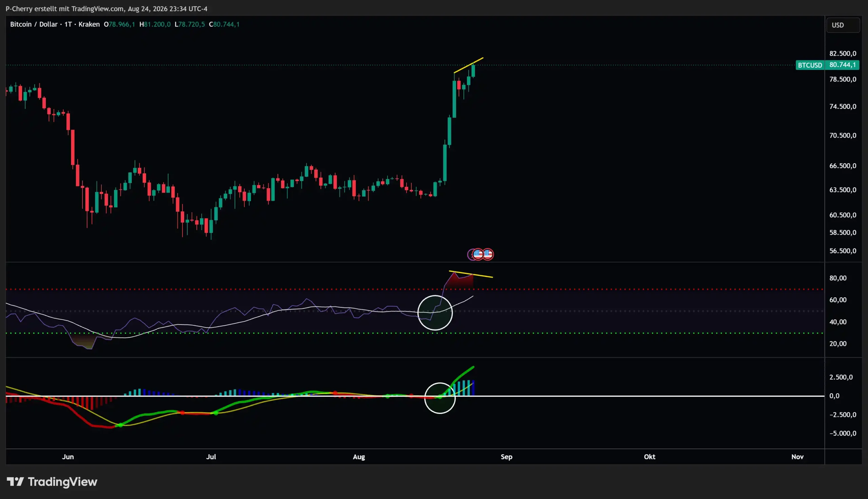
Task: Click the positive 2.500,0 MACD scale label
Action: tap(841, 377)
